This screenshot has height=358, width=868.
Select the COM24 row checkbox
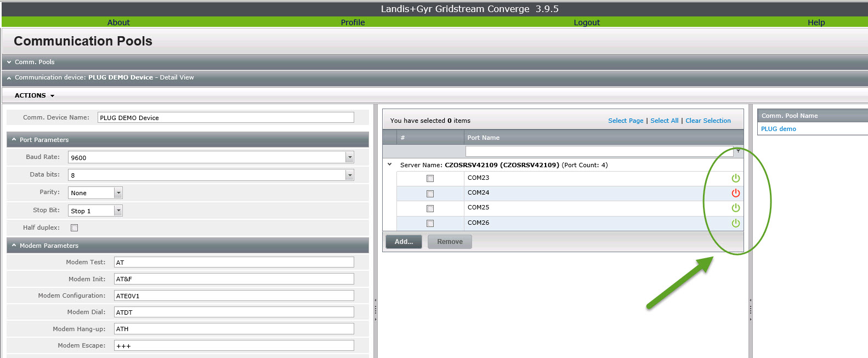click(430, 194)
